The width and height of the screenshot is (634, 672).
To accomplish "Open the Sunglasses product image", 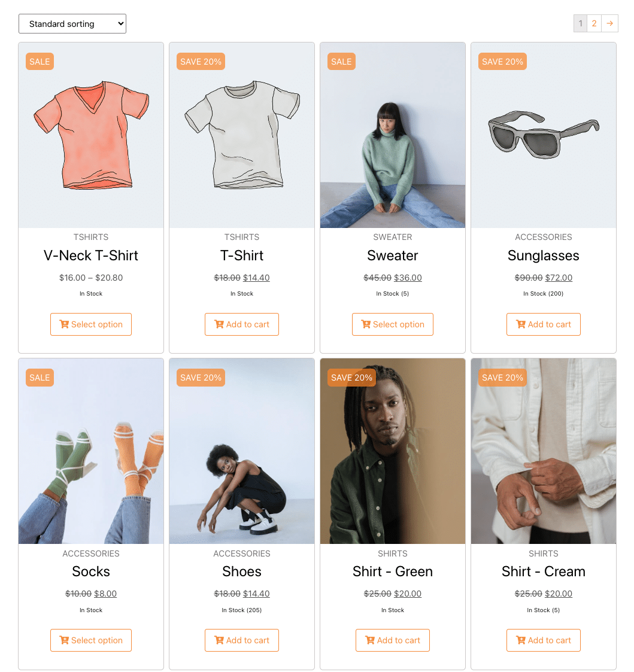I will [x=543, y=135].
